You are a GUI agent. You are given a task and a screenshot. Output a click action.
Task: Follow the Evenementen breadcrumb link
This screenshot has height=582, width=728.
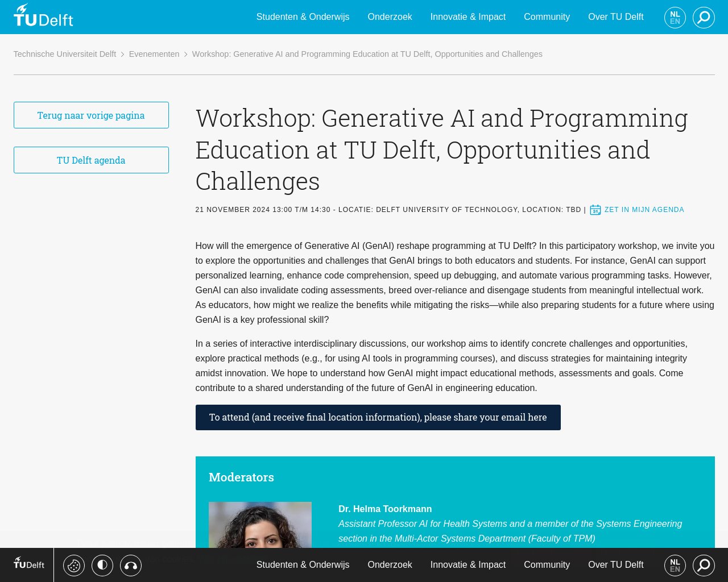tap(154, 54)
